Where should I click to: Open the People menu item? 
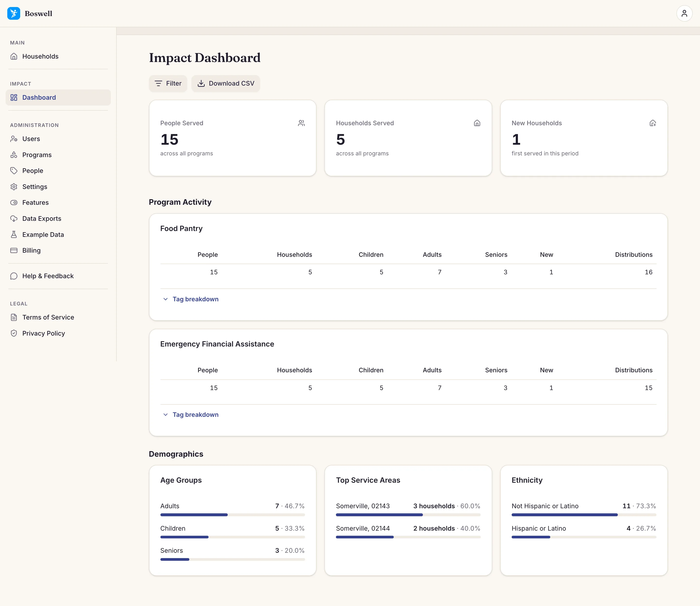click(x=58, y=171)
